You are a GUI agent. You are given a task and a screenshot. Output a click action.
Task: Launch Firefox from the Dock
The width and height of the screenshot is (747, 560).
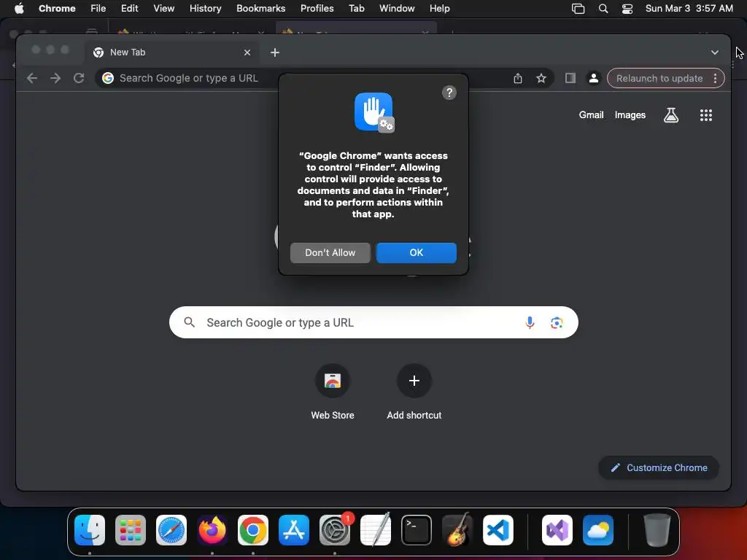[212, 530]
